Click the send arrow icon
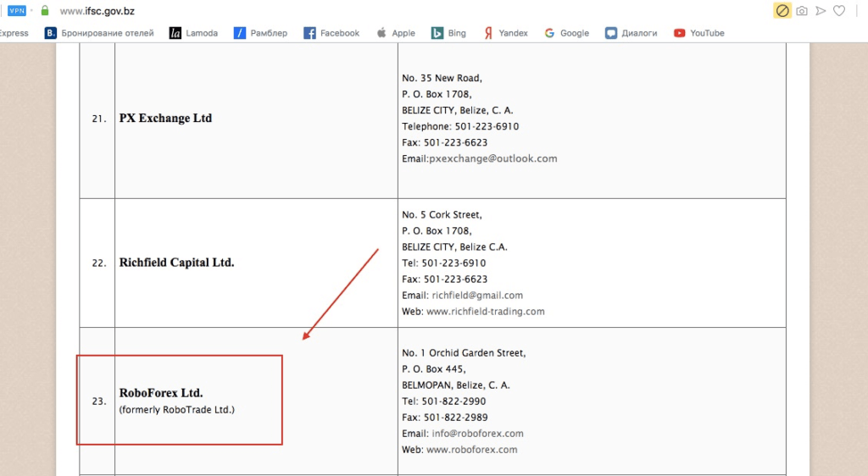The image size is (868, 476). click(821, 11)
